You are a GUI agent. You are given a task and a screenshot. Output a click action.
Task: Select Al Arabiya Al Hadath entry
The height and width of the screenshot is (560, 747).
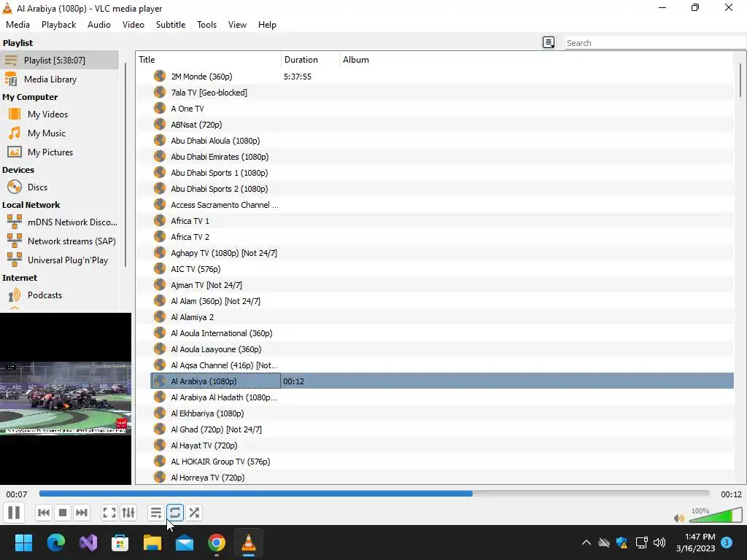click(442, 397)
